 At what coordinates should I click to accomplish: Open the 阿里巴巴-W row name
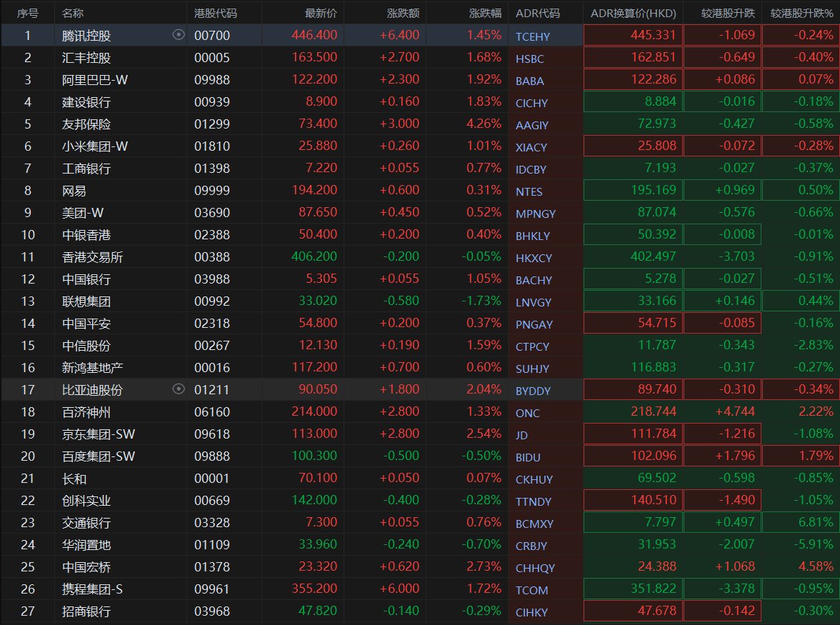pos(95,80)
